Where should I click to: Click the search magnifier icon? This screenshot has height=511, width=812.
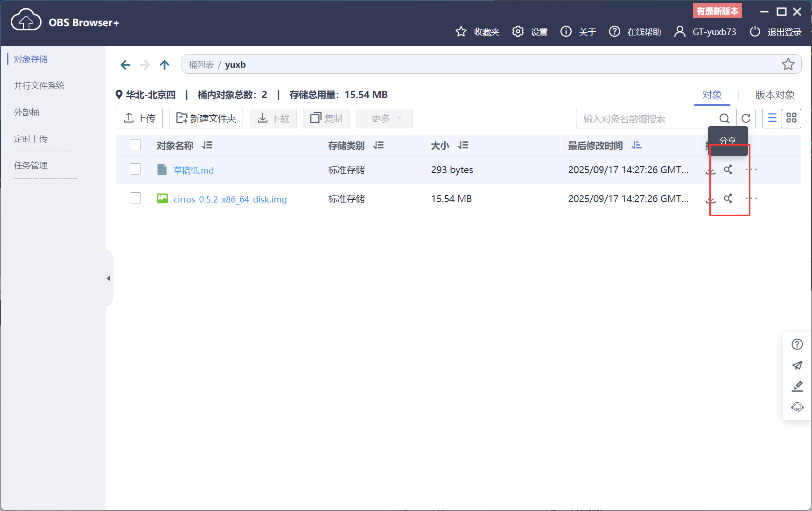click(x=724, y=119)
